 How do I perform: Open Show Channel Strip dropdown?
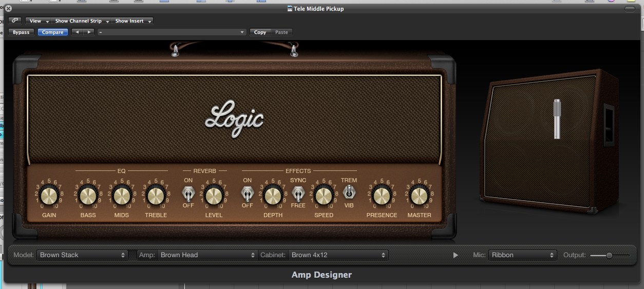click(x=82, y=21)
